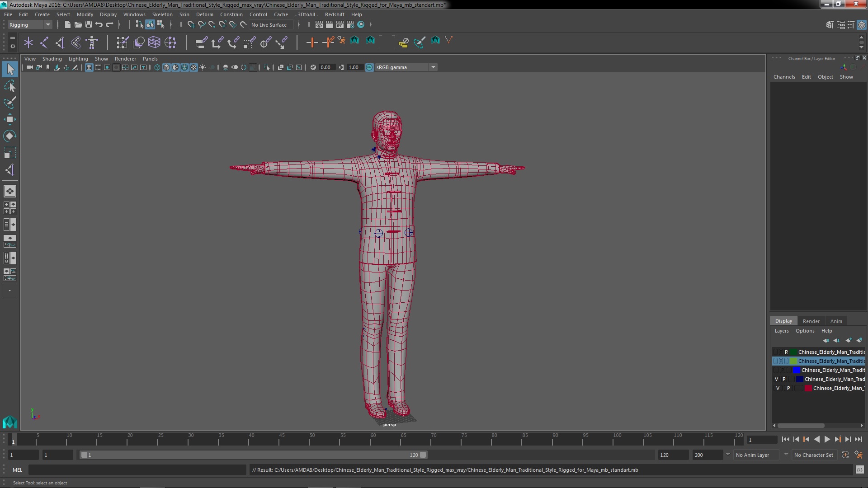Image resolution: width=868 pixels, height=488 pixels.
Task: Click the Redo arrow icon
Action: pos(109,24)
